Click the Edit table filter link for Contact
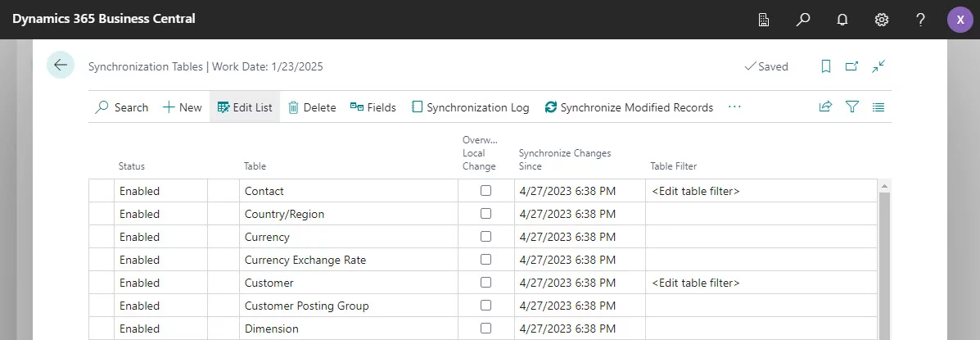This screenshot has width=980, height=340. click(695, 191)
